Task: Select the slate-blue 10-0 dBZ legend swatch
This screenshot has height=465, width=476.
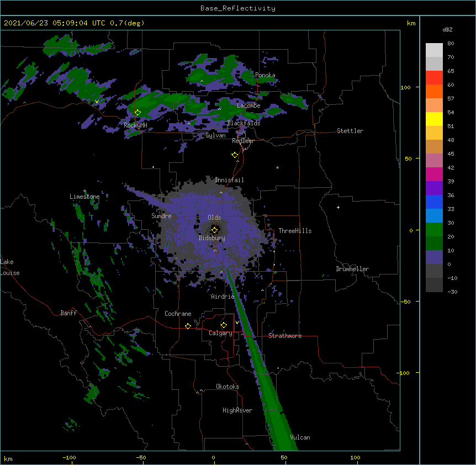Action: click(x=434, y=257)
